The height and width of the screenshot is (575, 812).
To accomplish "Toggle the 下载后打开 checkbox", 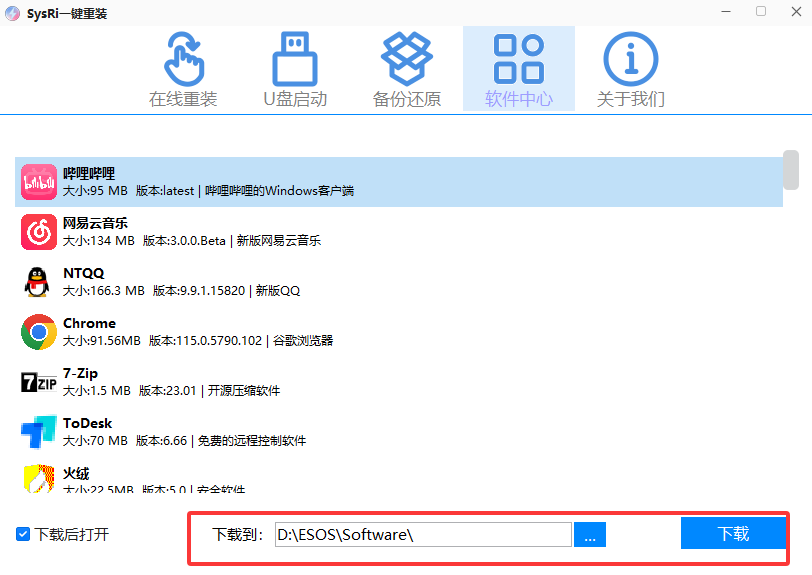I will pos(23,534).
